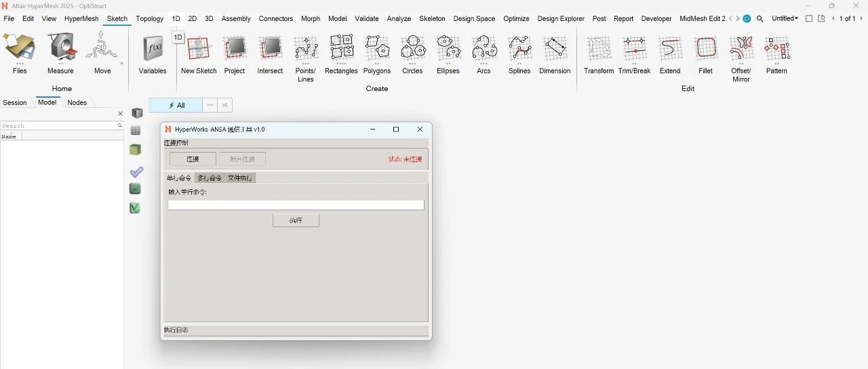Choose the Polygons tool
This screenshot has height=369, width=868.
377,54
